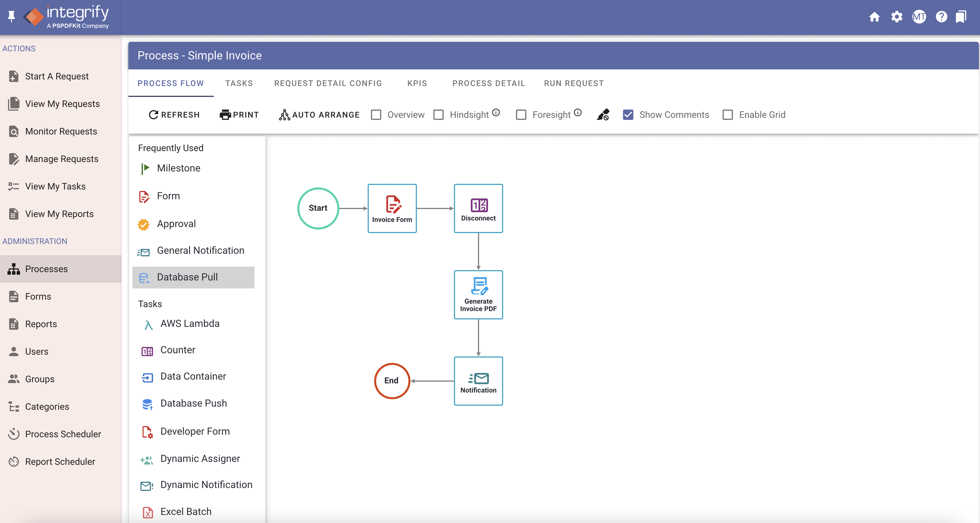Select the Milestone task in Frequently Used

pos(193,168)
